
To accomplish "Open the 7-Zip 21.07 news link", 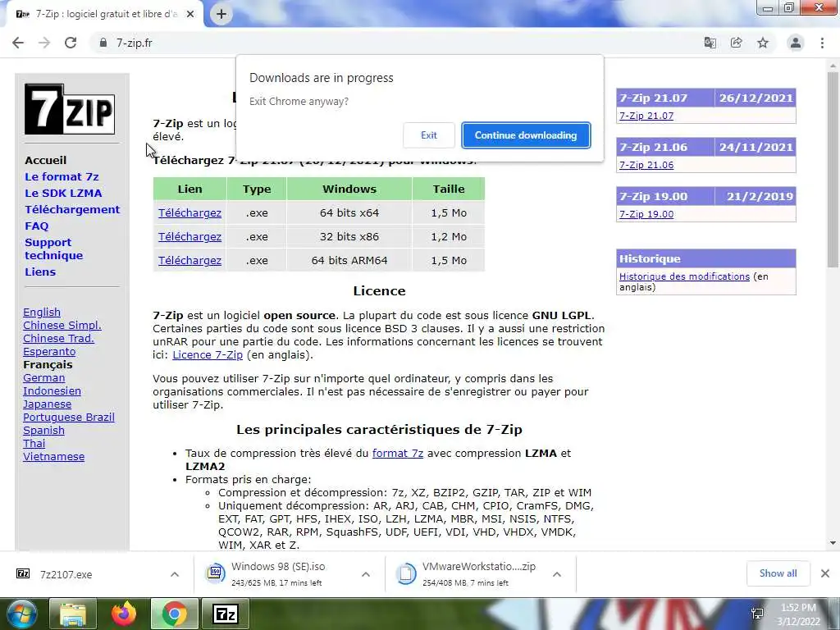I will (x=646, y=116).
